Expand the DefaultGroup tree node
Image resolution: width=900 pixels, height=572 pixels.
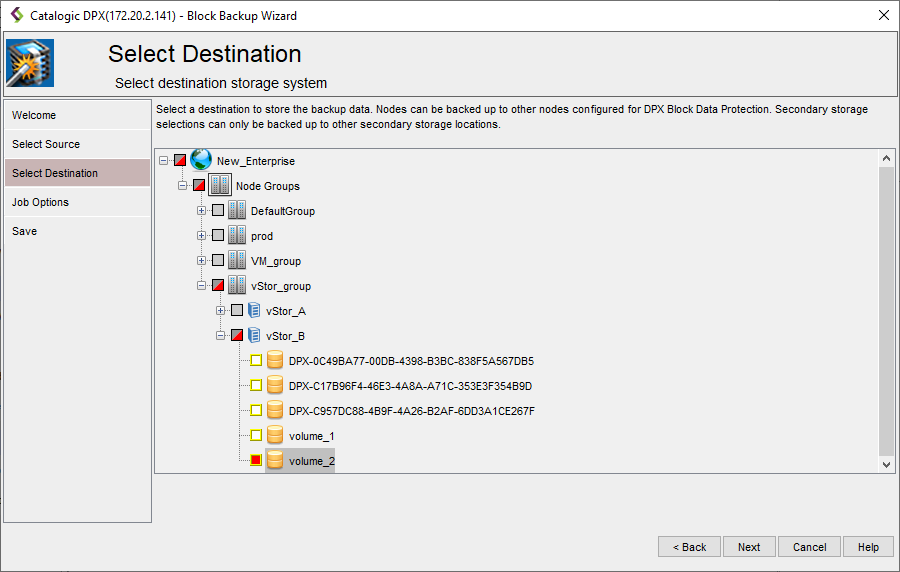[x=202, y=211]
